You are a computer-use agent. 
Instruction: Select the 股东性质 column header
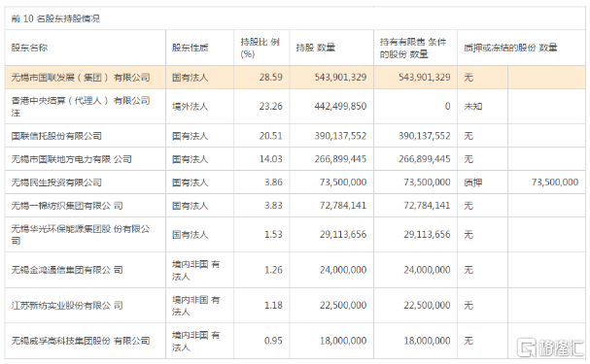coord(190,48)
